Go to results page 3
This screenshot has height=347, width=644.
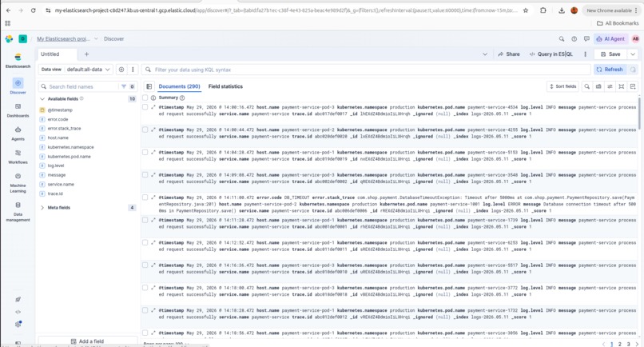[628, 344]
